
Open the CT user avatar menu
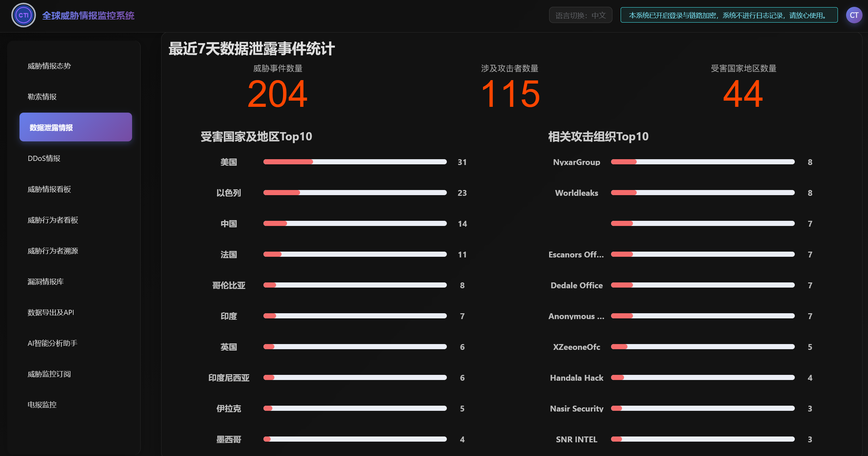pyautogui.click(x=854, y=15)
